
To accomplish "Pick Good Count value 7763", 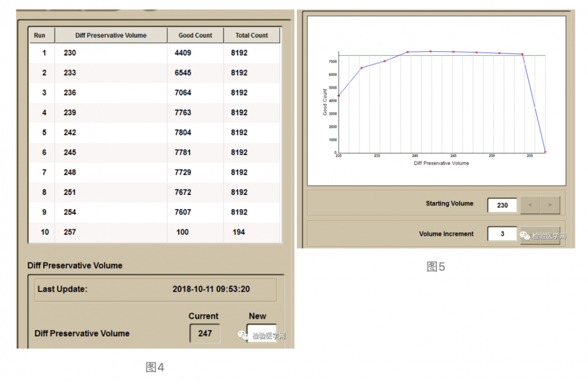I will (x=183, y=112).
